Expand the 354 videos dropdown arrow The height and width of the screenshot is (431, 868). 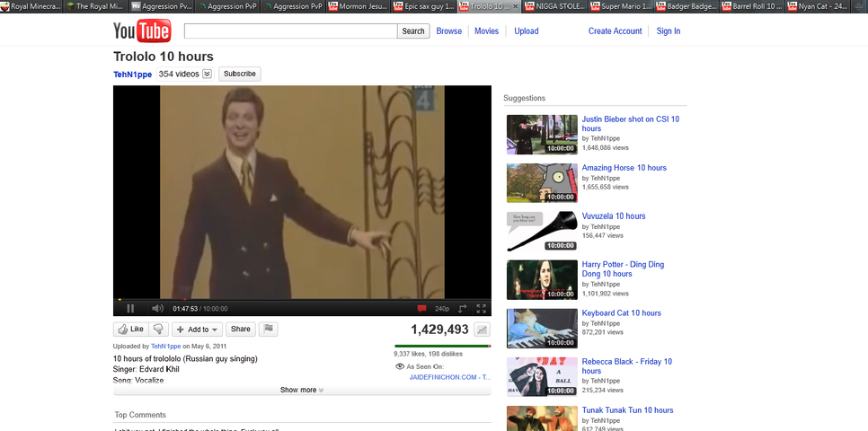tap(207, 74)
